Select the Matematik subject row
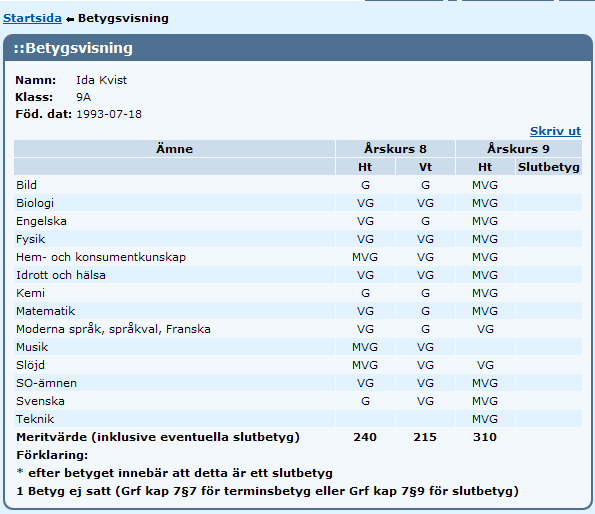This screenshot has height=514, width=595. point(298,311)
